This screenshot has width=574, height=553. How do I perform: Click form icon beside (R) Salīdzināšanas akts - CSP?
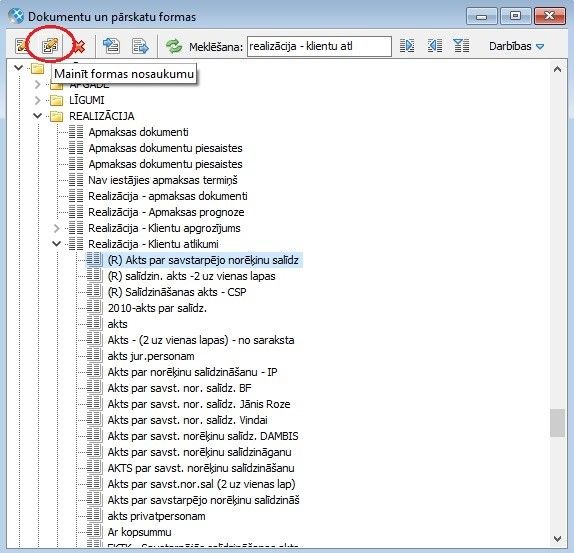pyautogui.click(x=94, y=292)
